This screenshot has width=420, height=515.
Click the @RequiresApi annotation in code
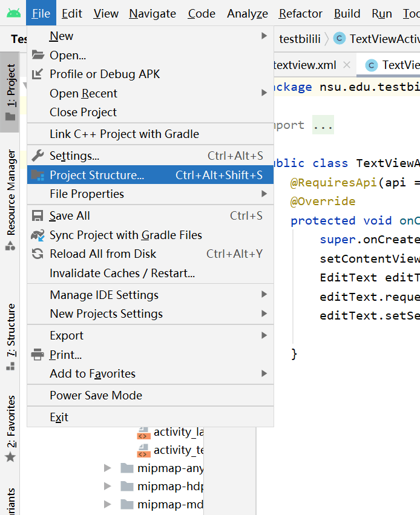point(333,182)
